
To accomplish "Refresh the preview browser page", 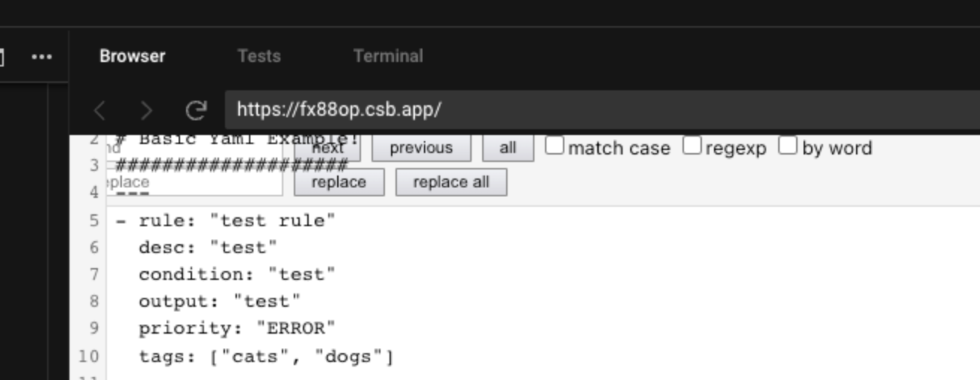I will click(196, 111).
